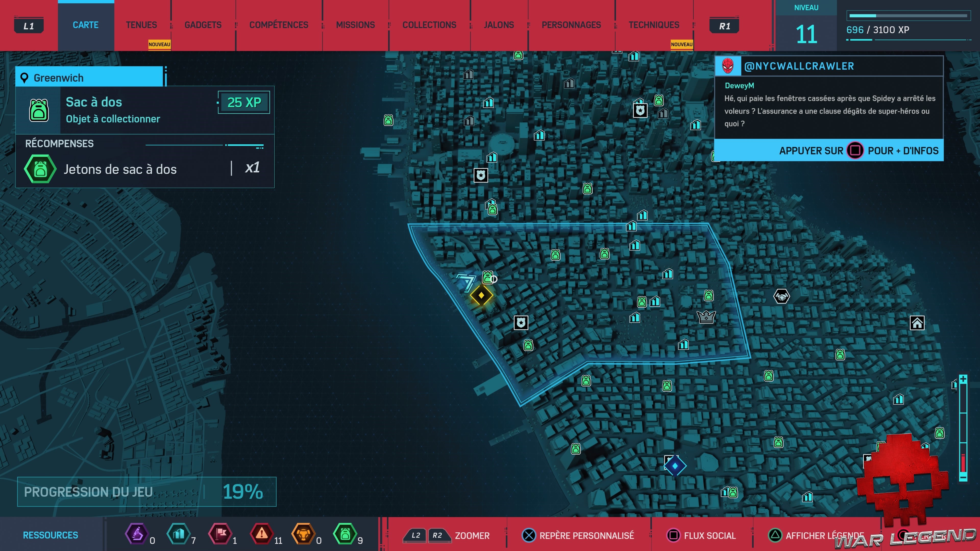The width and height of the screenshot is (980, 551).
Task: Select police shield icon inside Greenwich
Action: 521,323
